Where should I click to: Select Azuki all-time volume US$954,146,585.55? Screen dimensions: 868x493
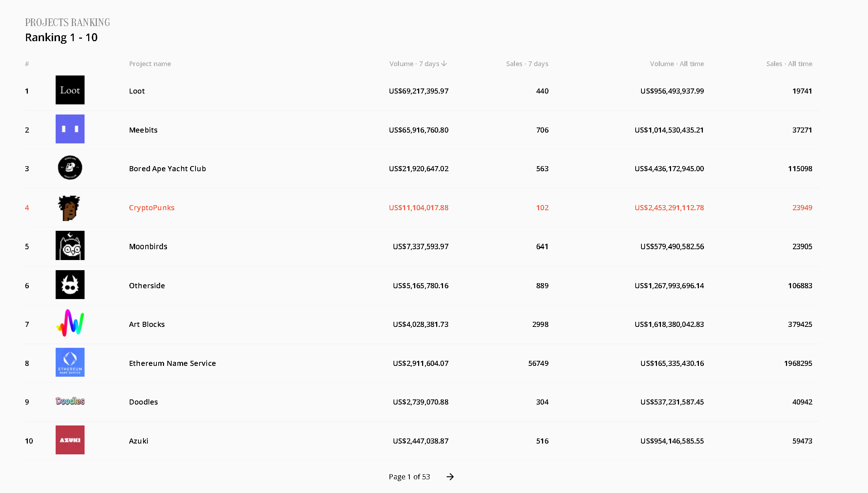click(672, 441)
